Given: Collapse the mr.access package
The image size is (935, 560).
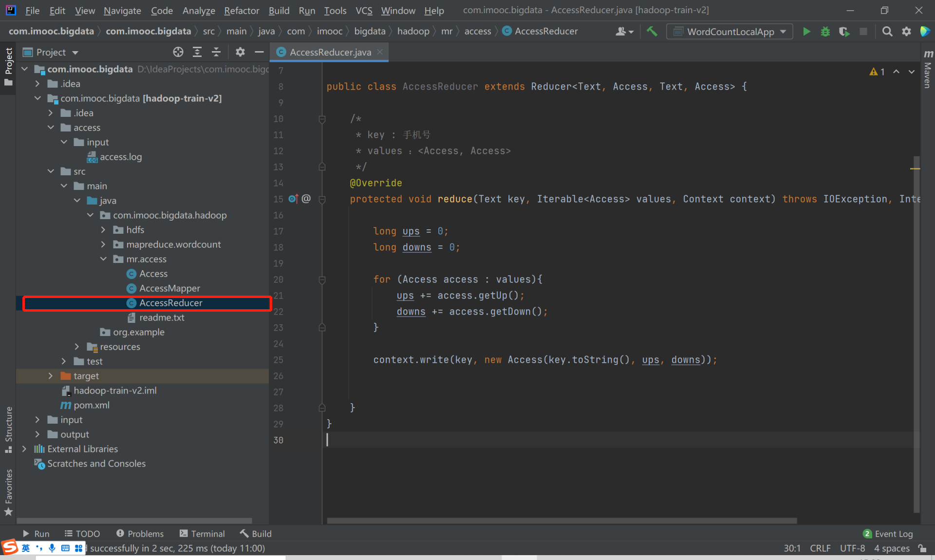Looking at the screenshot, I should 103,259.
